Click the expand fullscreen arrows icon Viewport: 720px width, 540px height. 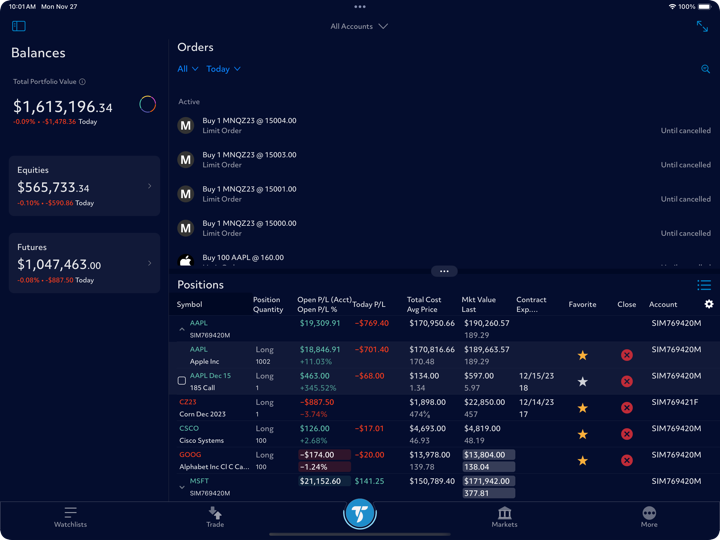702,27
